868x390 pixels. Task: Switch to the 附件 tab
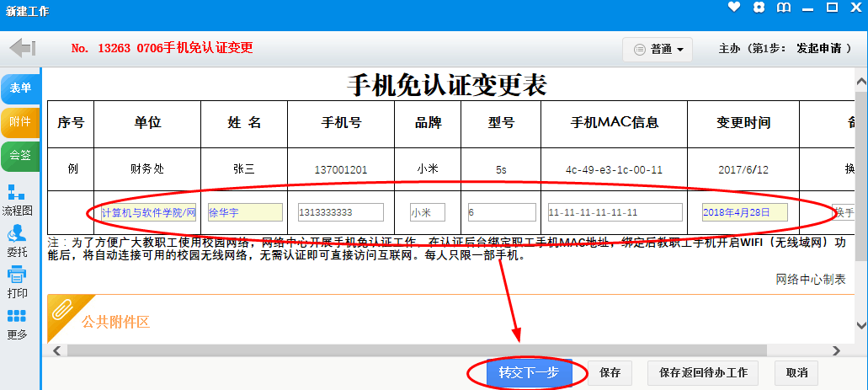point(20,121)
